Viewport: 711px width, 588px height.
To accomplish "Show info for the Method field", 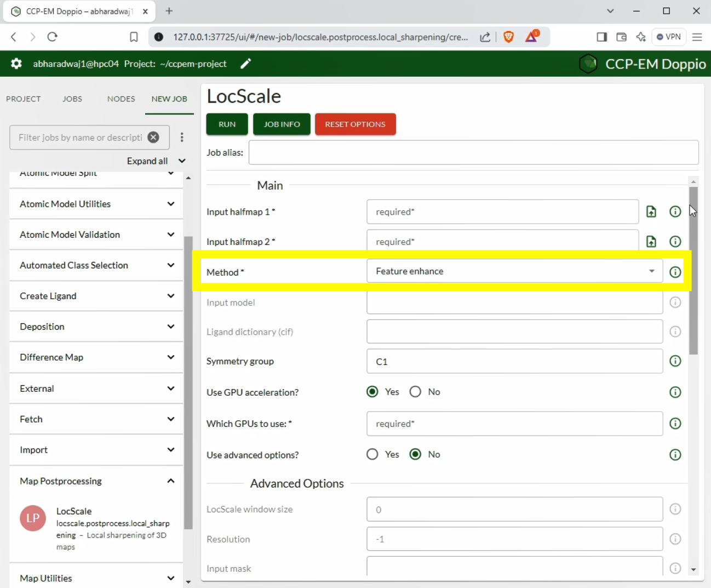I will [675, 272].
